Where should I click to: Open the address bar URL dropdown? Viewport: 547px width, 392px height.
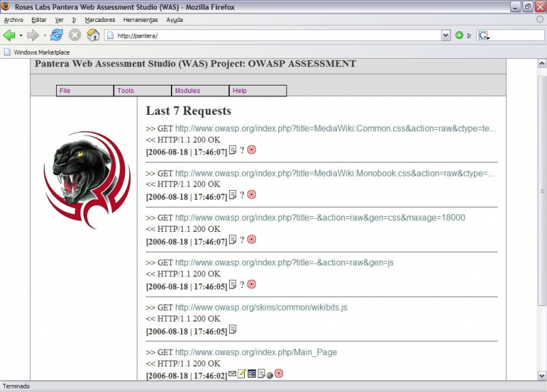click(446, 35)
